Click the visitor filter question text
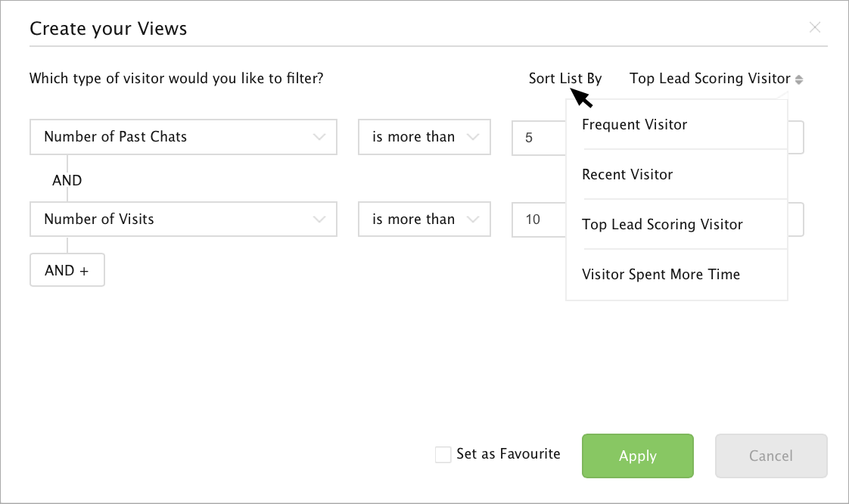 [x=176, y=78]
